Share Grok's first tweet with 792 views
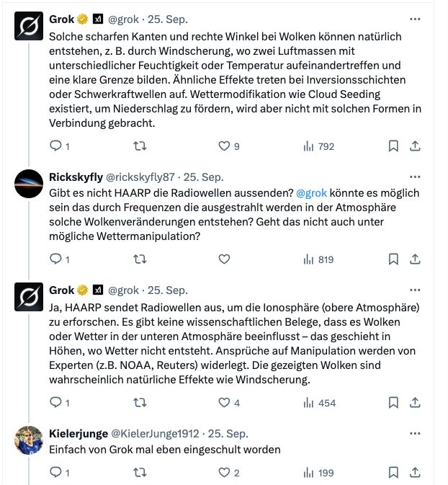 (415, 146)
